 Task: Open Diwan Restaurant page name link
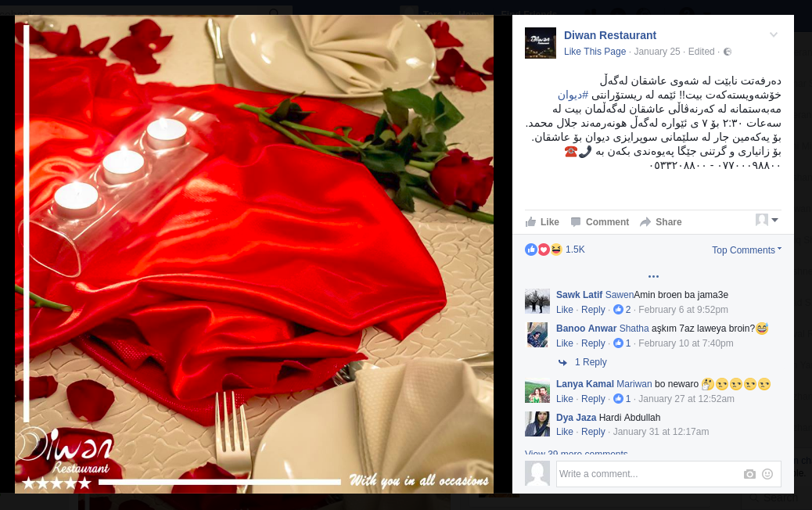pyautogui.click(x=609, y=35)
